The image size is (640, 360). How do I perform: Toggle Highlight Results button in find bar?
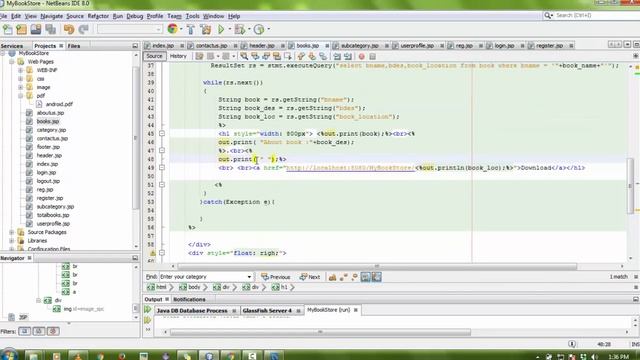point(365,277)
